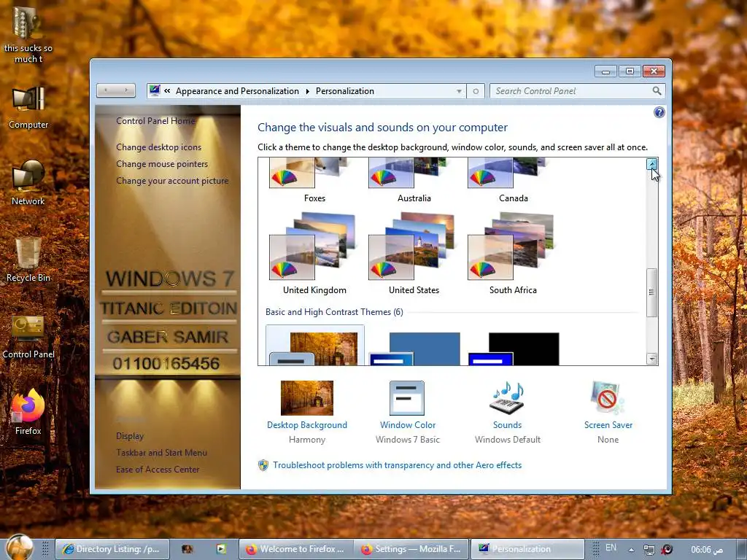
Task: Open Change desktop icons
Action: (x=158, y=147)
